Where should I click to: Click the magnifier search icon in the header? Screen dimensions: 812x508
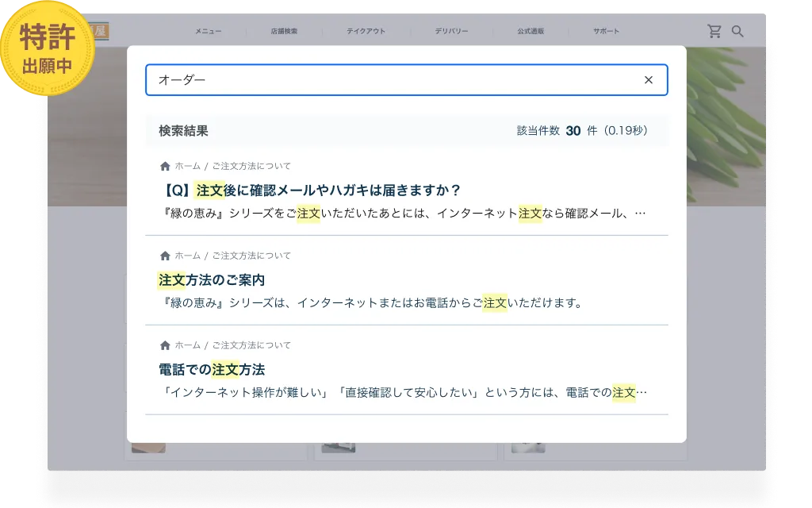pos(737,30)
